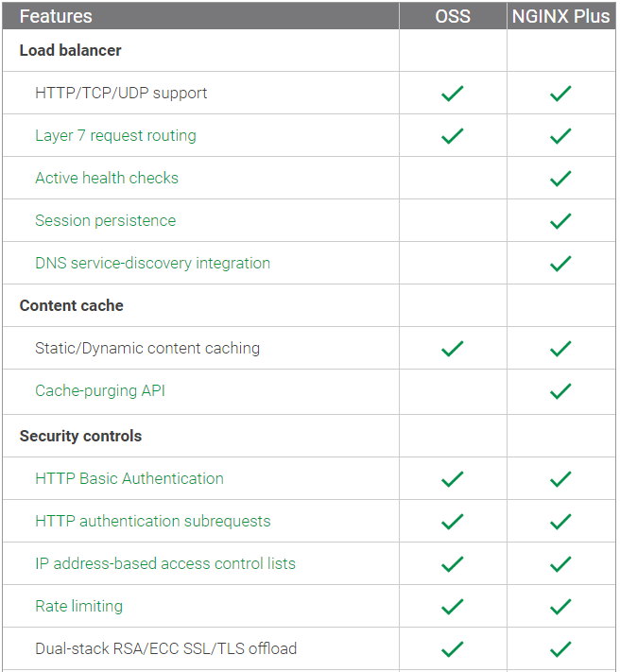Select the OSS column header
Screen dimensions: 620x672
point(453,16)
